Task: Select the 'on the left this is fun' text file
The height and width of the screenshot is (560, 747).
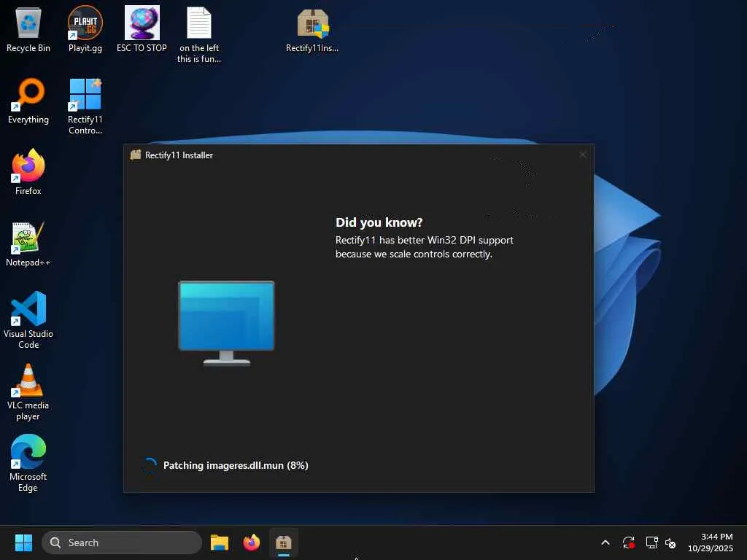Action: coord(198,35)
